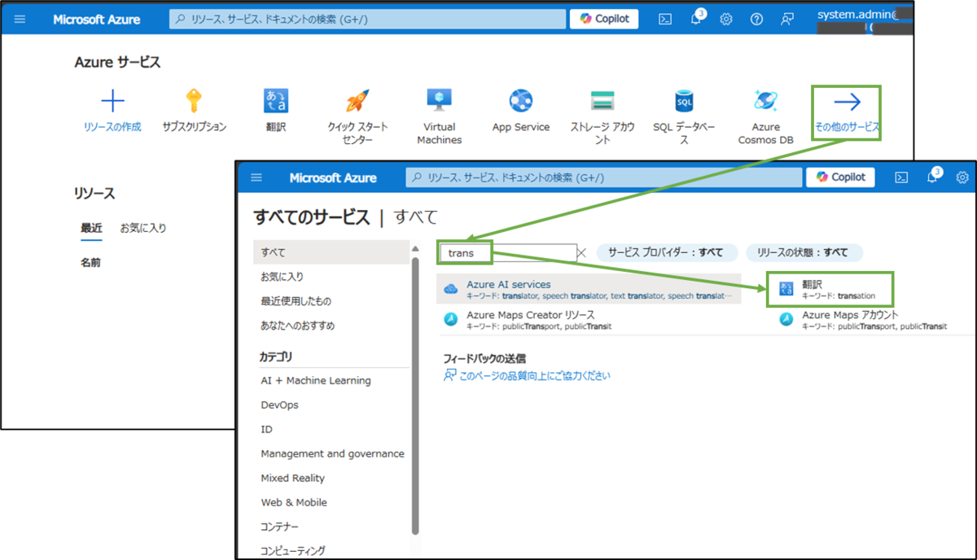Open サブスクリプション key icon
Image resolution: width=977 pixels, height=560 pixels.
(194, 101)
